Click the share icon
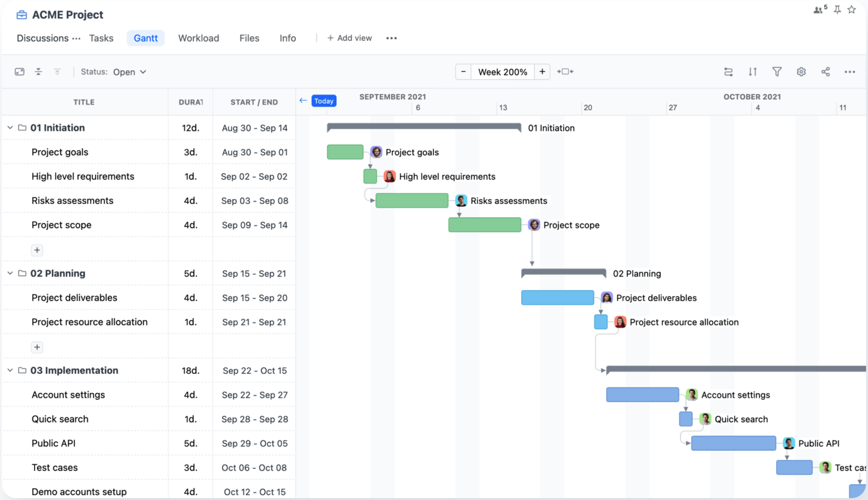The height and width of the screenshot is (500, 868). pyautogui.click(x=825, y=71)
